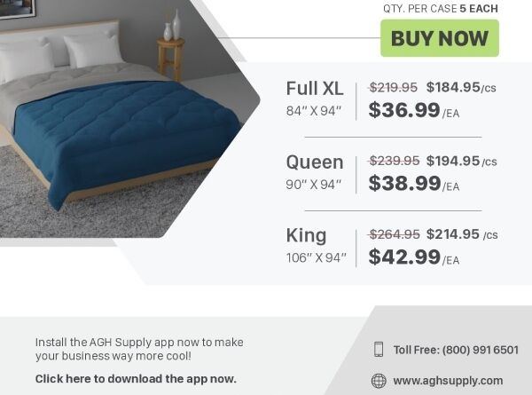Click the $184.95 case price
Image resolution: width=532 pixels, height=395 pixels.
point(453,87)
